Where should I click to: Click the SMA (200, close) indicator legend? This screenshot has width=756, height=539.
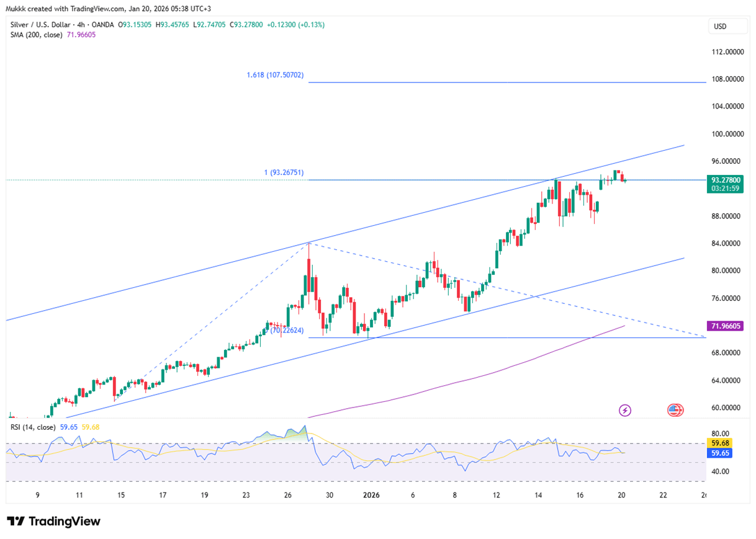pos(37,35)
